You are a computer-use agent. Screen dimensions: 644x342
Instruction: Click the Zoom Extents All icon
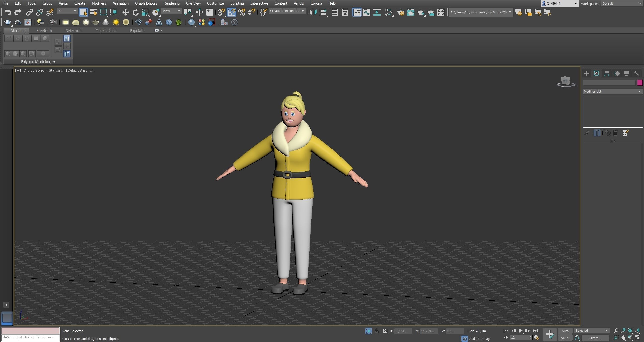637,331
